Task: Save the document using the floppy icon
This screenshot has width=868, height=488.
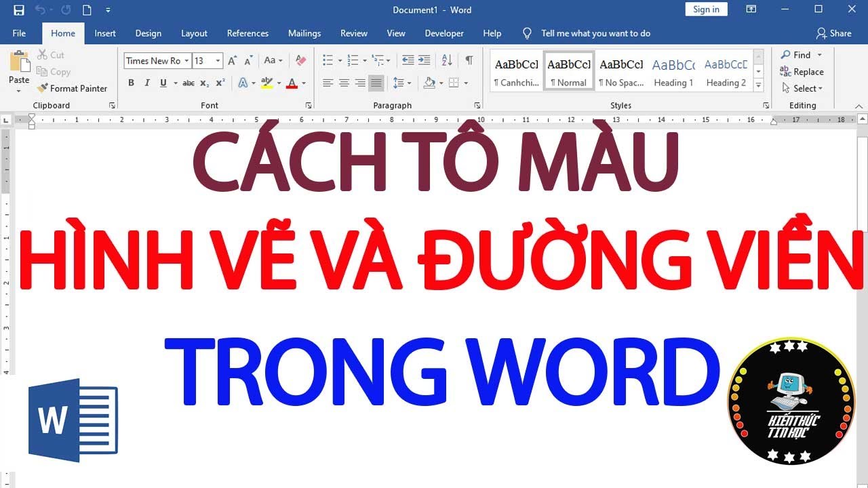Action: click(x=19, y=10)
